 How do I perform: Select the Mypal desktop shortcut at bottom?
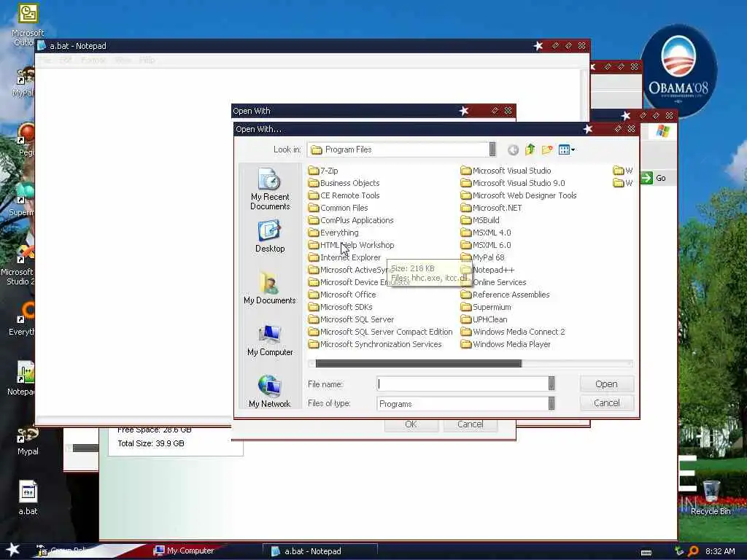click(x=28, y=441)
